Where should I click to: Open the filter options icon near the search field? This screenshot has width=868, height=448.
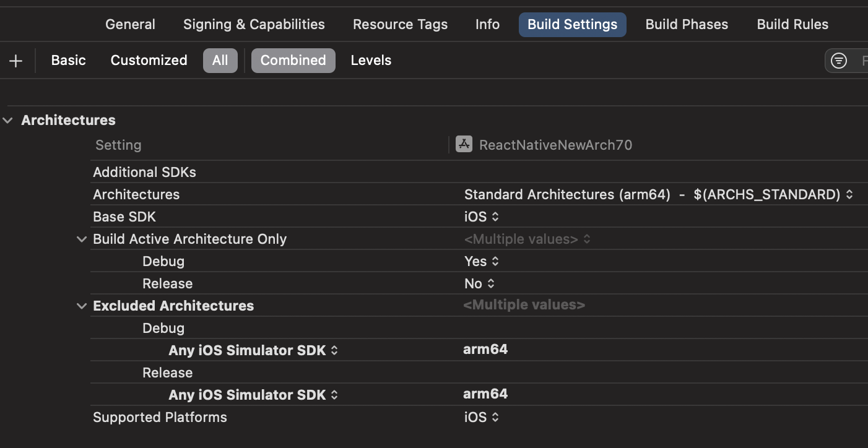coord(839,60)
